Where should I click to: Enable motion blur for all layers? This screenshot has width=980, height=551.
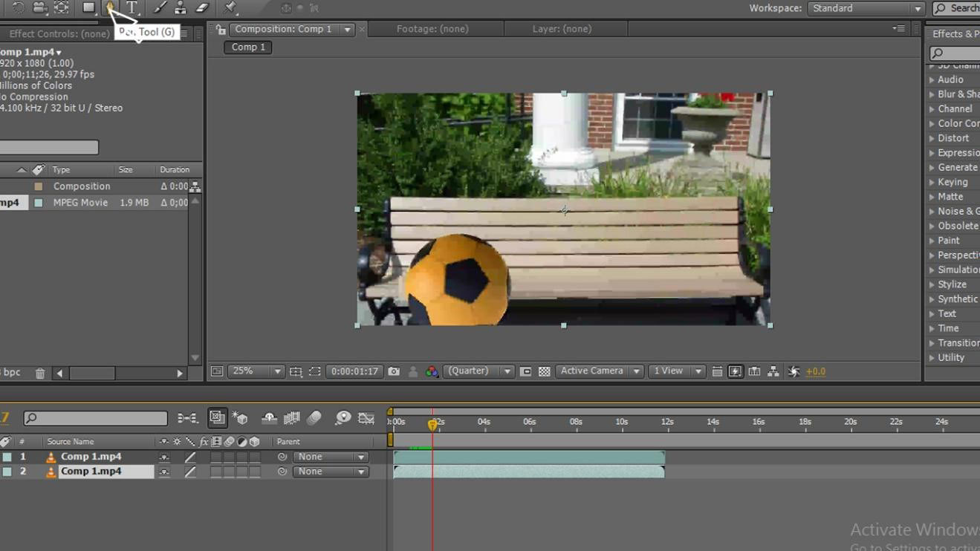[x=314, y=419]
